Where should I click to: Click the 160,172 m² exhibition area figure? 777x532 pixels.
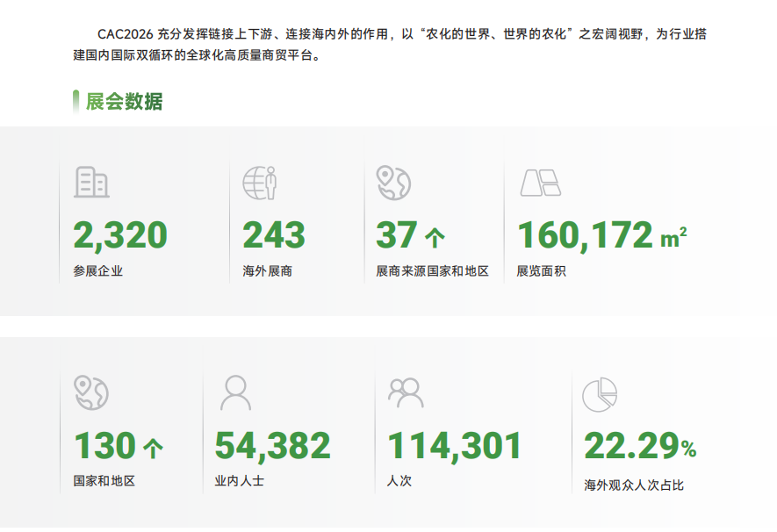pyautogui.click(x=601, y=235)
